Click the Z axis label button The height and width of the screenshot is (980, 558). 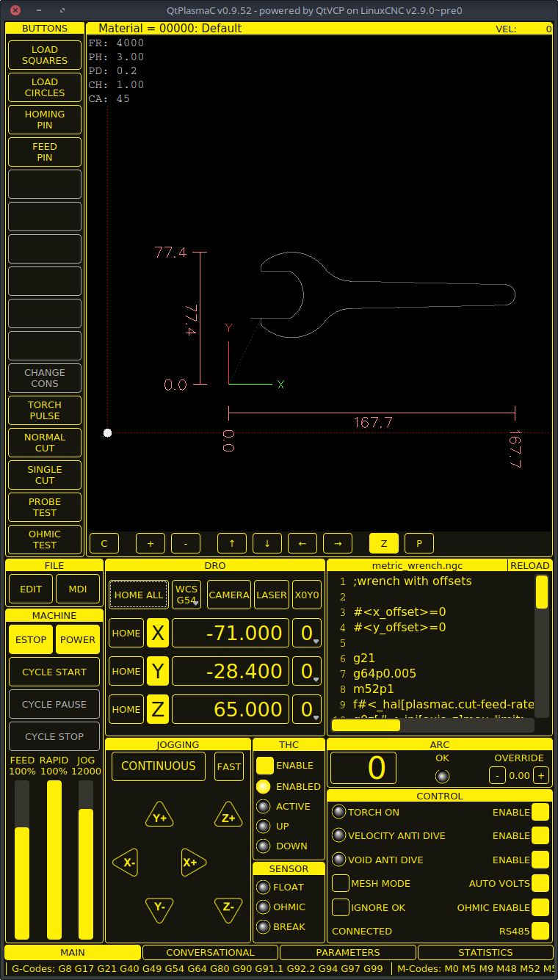pyautogui.click(x=158, y=709)
